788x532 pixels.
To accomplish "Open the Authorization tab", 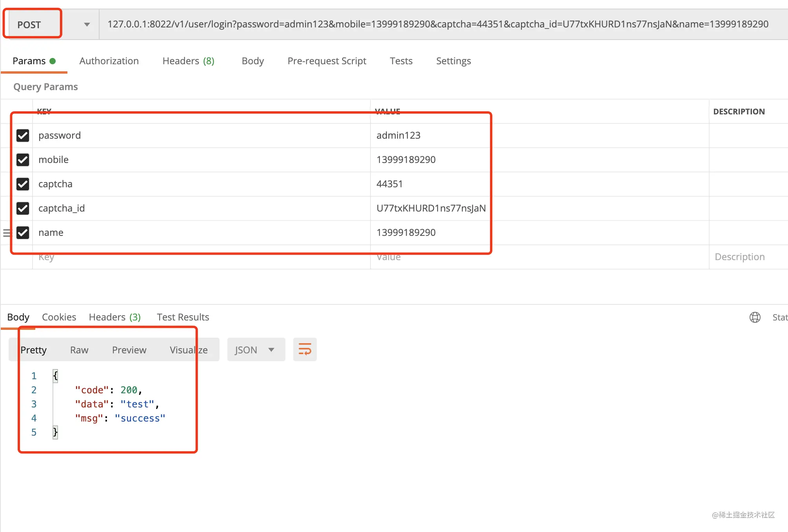I will [109, 61].
